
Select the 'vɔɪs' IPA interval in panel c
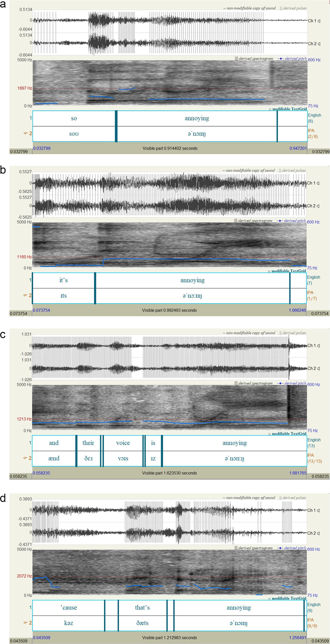123,458
